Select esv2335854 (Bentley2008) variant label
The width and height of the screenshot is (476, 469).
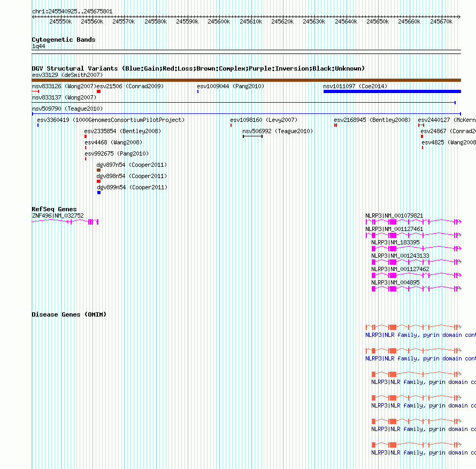122,131
